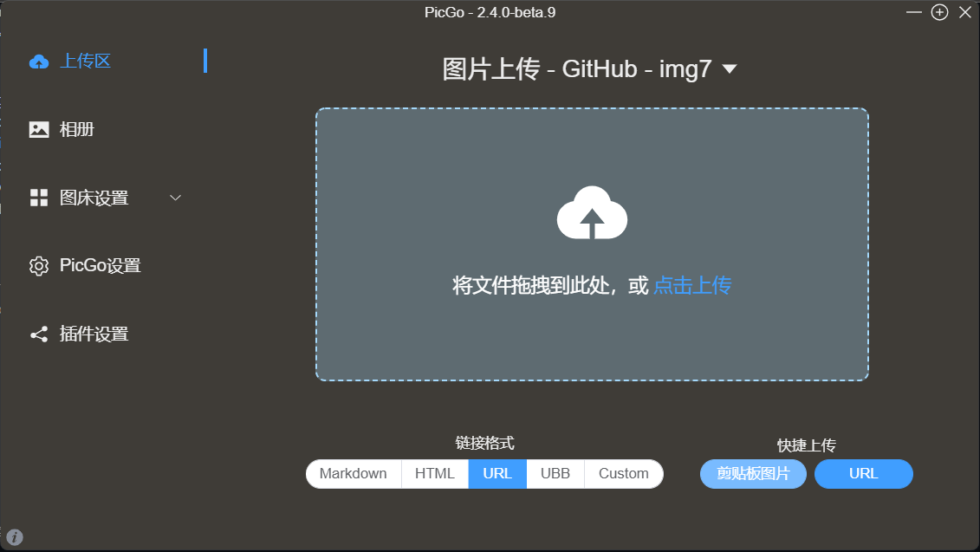
Task: Click the 快捷上传 label
Action: (x=806, y=445)
